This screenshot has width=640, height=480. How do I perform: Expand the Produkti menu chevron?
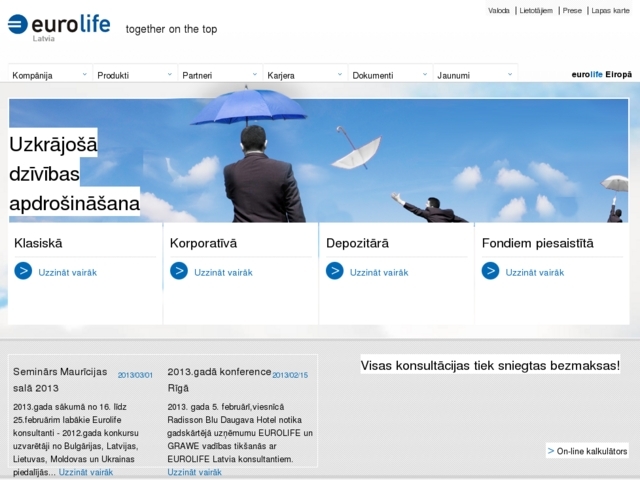(x=170, y=74)
